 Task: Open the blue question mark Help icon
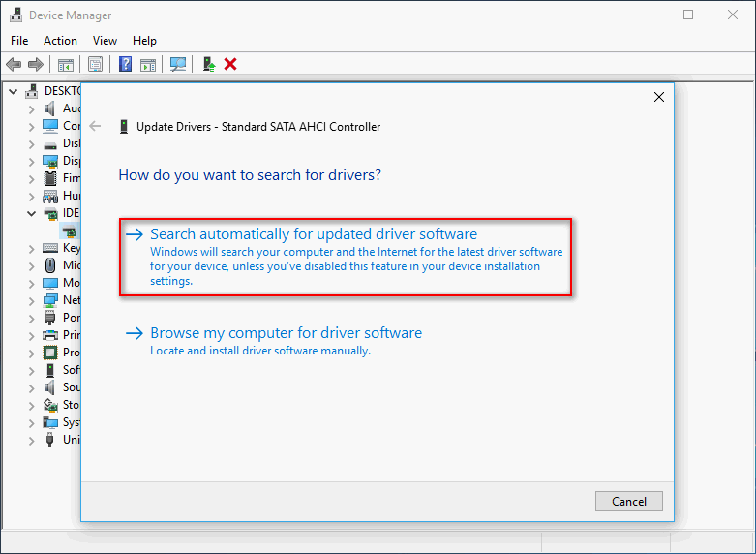pyautogui.click(x=125, y=65)
